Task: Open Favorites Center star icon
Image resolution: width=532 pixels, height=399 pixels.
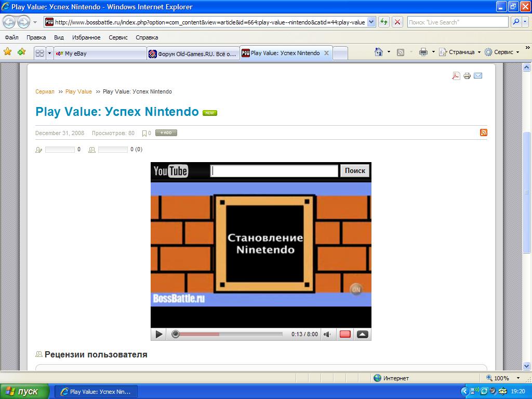Action: point(7,52)
